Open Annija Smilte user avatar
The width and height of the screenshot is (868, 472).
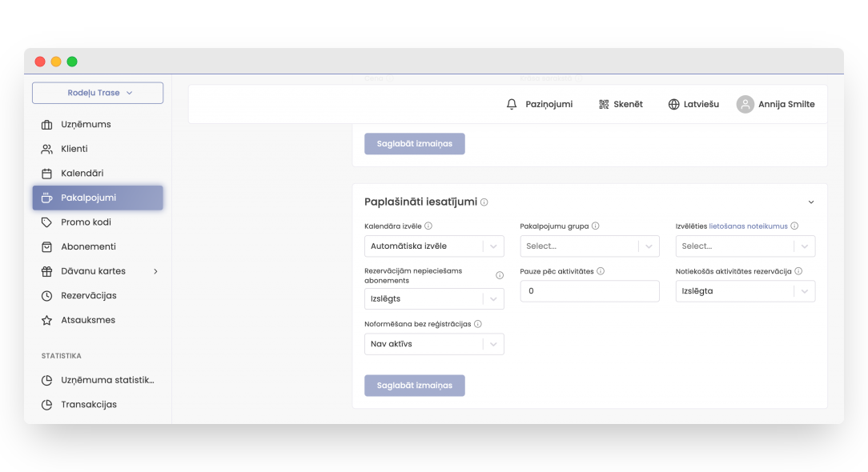pyautogui.click(x=745, y=104)
